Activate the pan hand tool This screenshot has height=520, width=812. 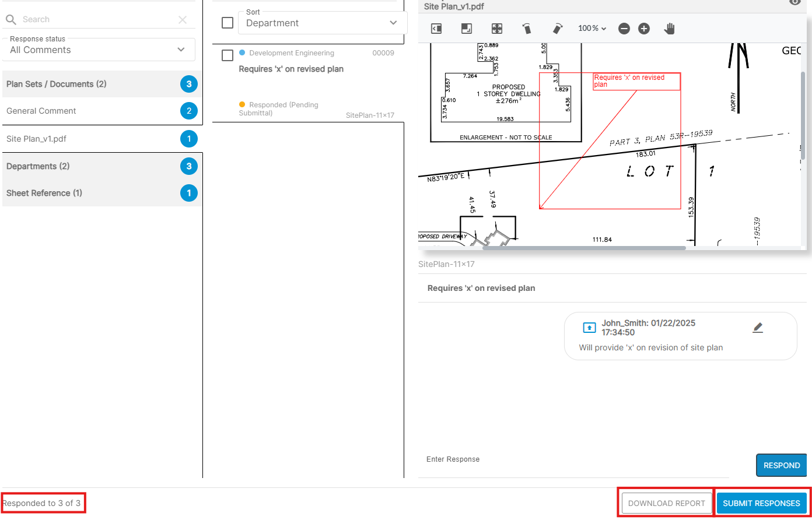(669, 29)
